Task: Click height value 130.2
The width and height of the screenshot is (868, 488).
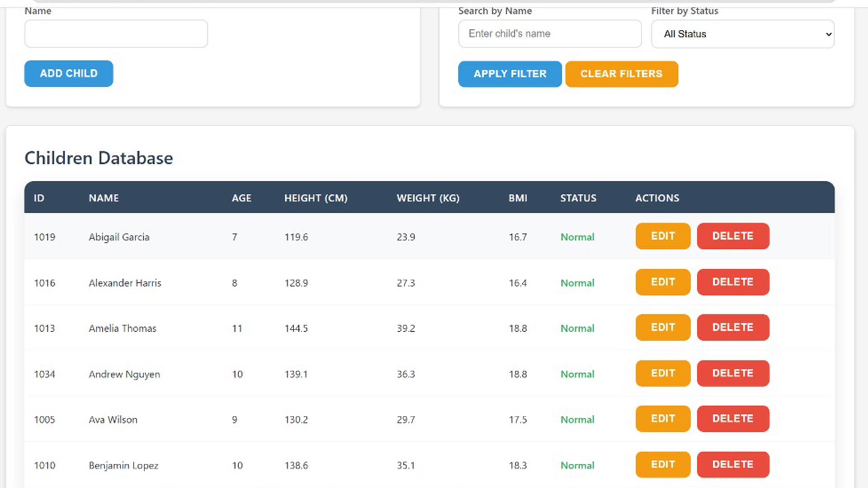Action: pos(296,420)
